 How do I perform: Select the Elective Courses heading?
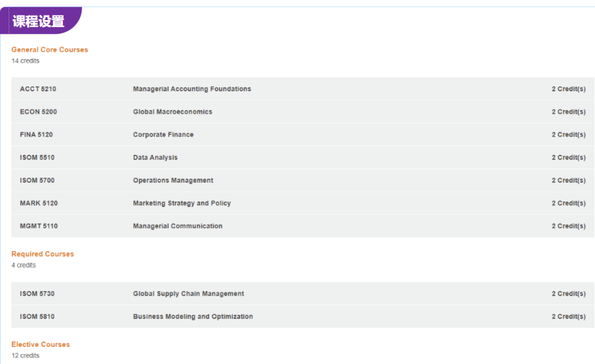pyautogui.click(x=40, y=345)
